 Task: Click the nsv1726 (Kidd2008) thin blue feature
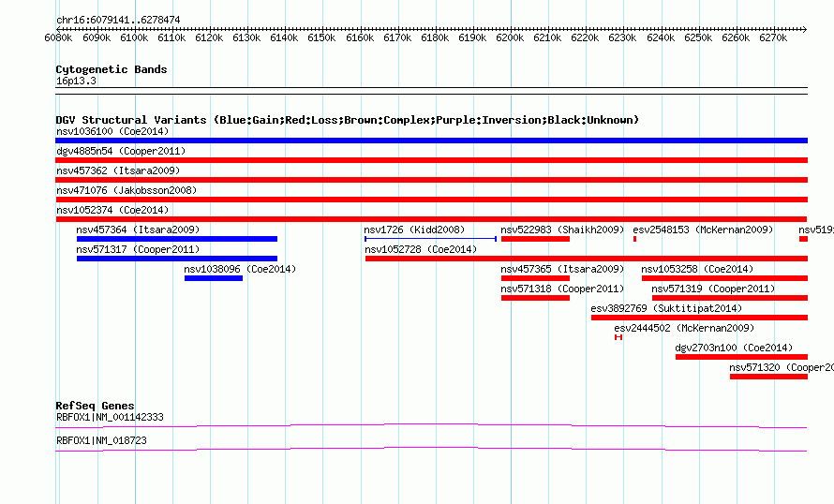click(430, 239)
